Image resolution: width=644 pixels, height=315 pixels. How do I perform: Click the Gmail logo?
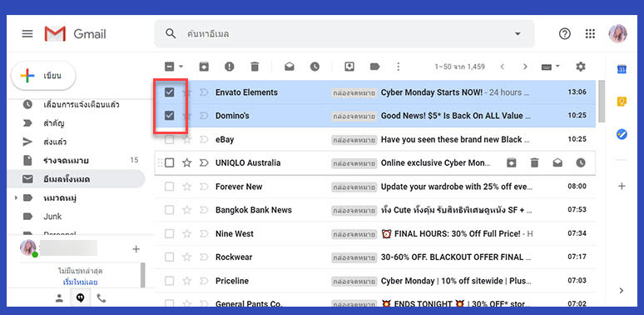[x=75, y=33]
